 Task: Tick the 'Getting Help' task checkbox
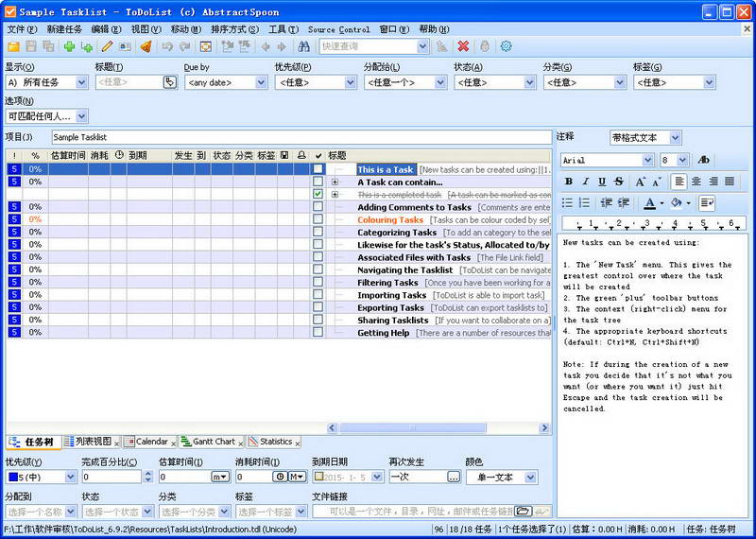(x=318, y=333)
